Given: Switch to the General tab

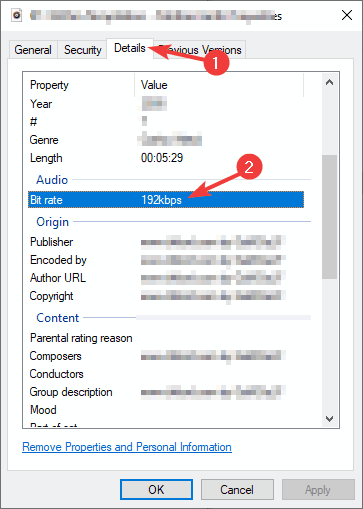Looking at the screenshot, I should [33, 50].
